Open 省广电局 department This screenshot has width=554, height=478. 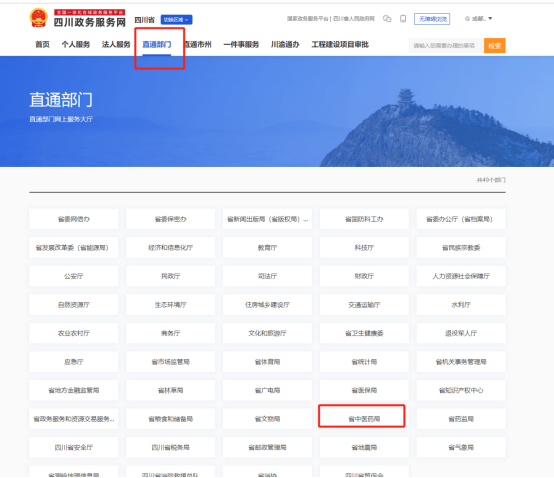(x=267, y=390)
